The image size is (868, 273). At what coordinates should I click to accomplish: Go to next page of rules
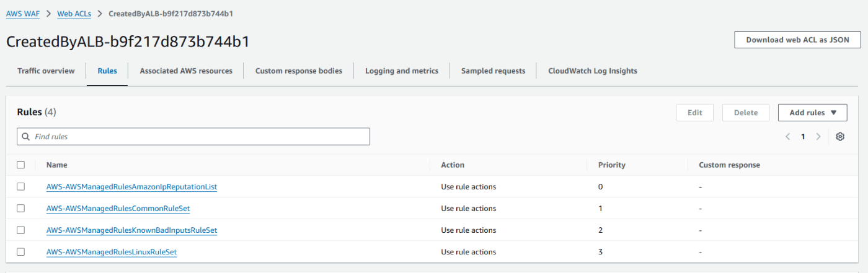818,137
